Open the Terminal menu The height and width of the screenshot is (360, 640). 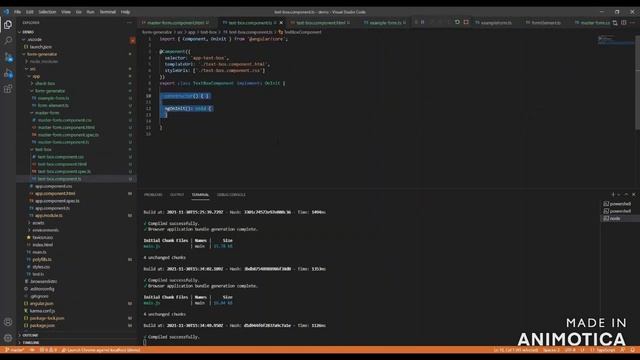pyautogui.click(x=108, y=12)
